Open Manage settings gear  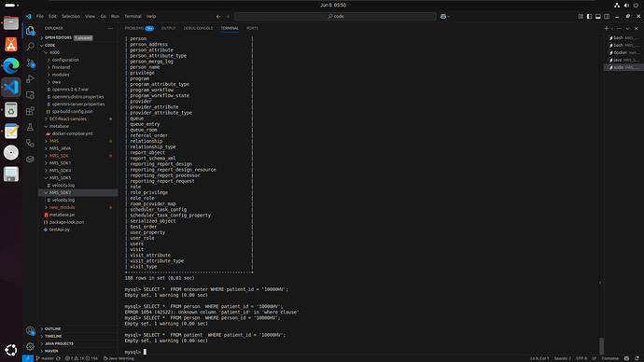tap(30, 346)
